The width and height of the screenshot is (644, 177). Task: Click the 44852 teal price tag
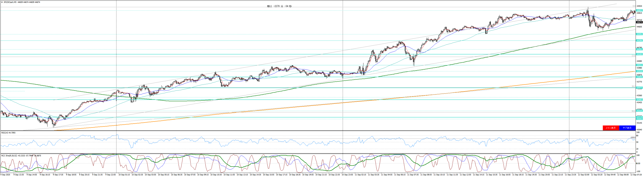(639, 10)
